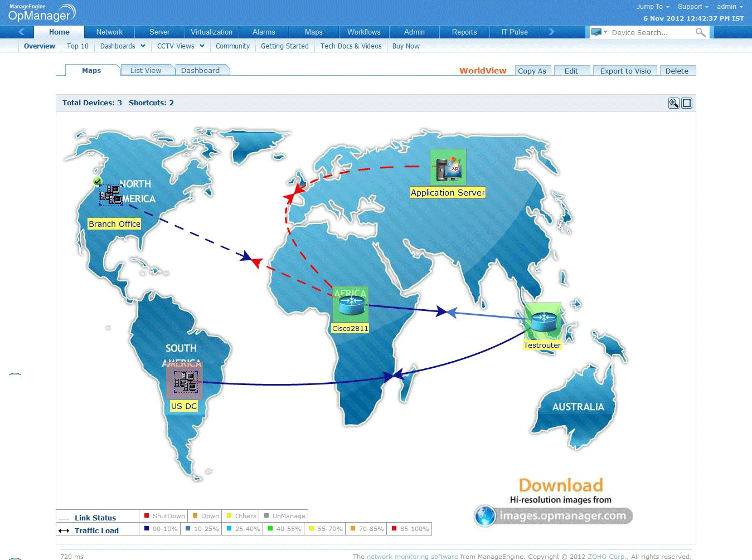Viewport: 752px width, 560px height.
Task: Open the device type search selector
Action: (599, 32)
